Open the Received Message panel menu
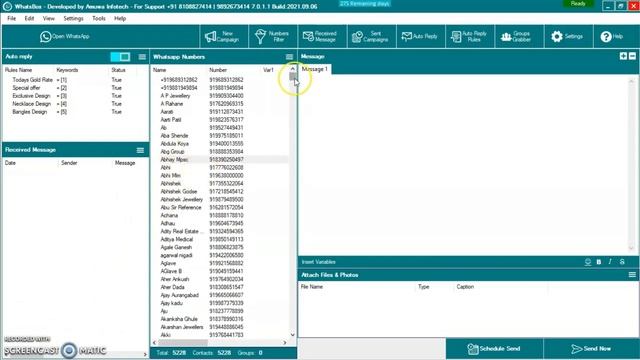The height and width of the screenshot is (360, 640). [140, 150]
